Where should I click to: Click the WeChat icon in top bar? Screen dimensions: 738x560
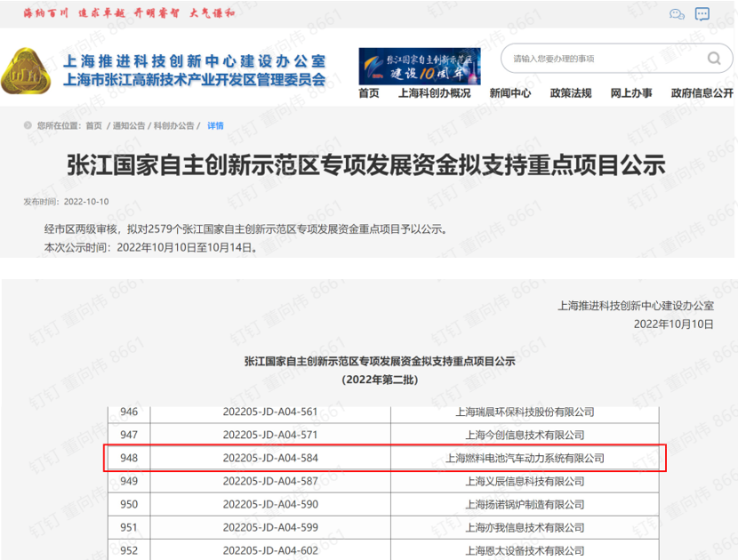point(677,14)
